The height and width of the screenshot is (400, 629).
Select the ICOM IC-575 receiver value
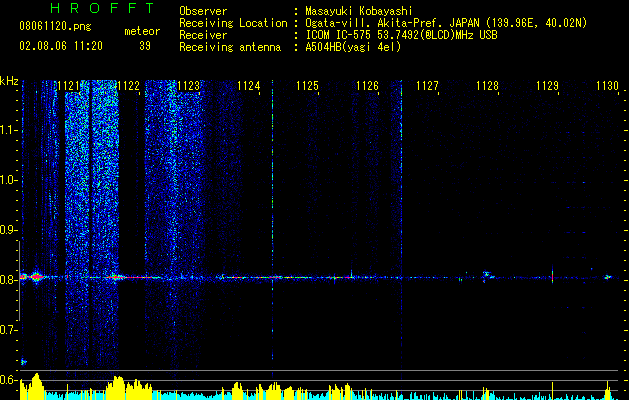pyautogui.click(x=401, y=35)
